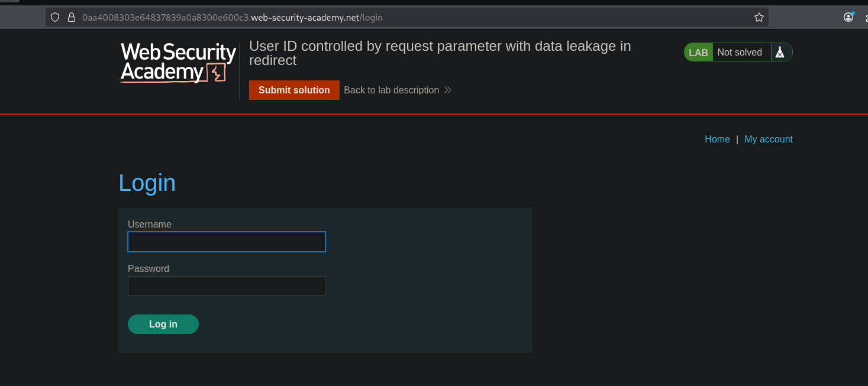The width and height of the screenshot is (868, 386).
Task: Open the Home navigation link
Action: pyautogui.click(x=717, y=139)
